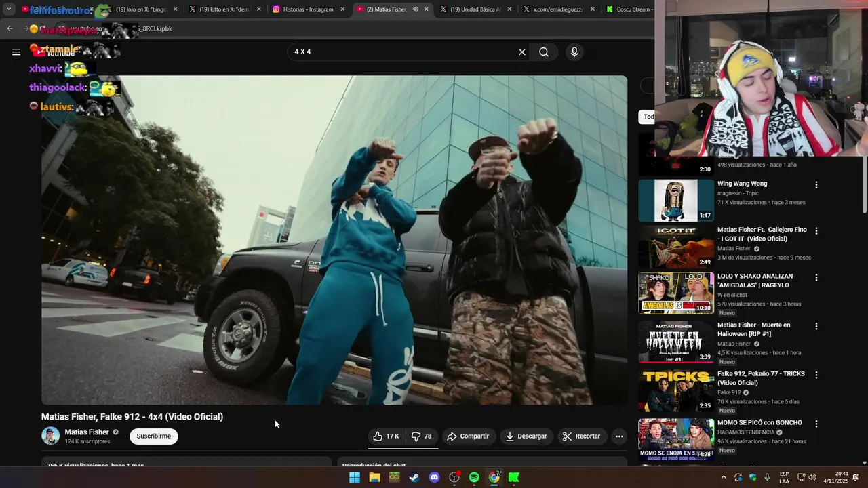This screenshot has height=488, width=868.
Task: Click the Descargar download button
Action: coord(526,436)
